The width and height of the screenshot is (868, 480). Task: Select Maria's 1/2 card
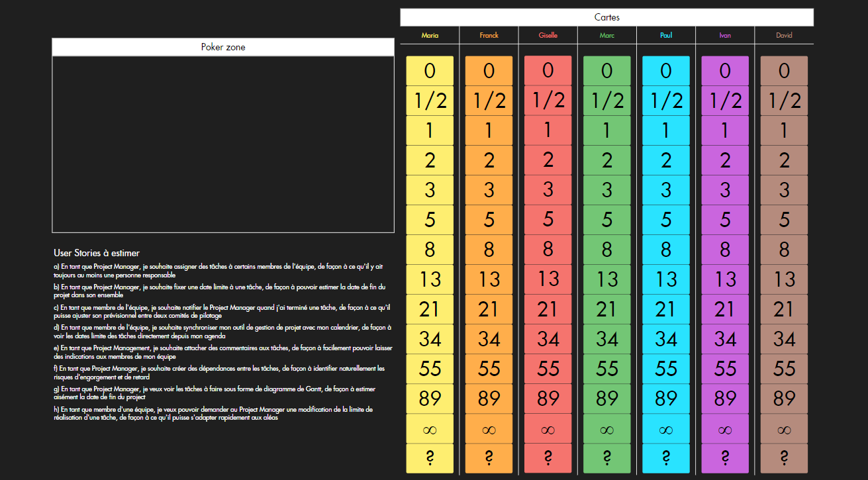click(429, 100)
